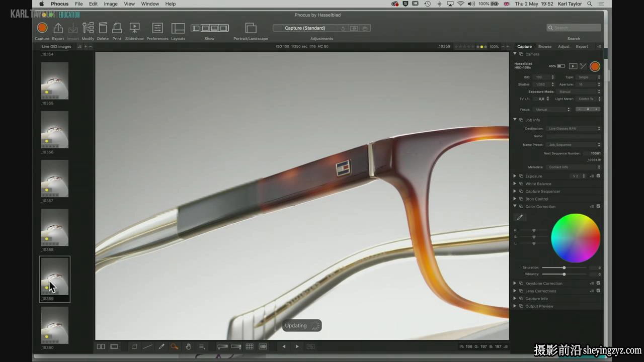
Task: Expand the Capture Sequencer section
Action: 515,191
